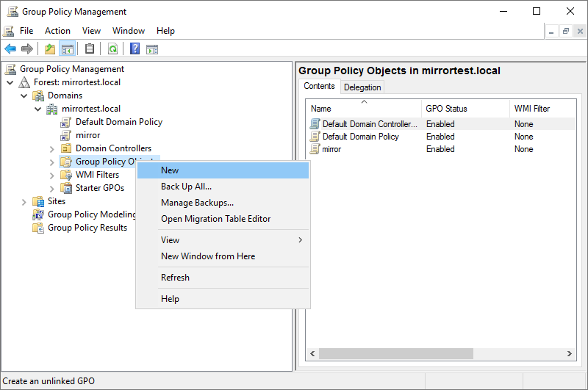Click the Back arrow toolbar icon

click(x=10, y=48)
